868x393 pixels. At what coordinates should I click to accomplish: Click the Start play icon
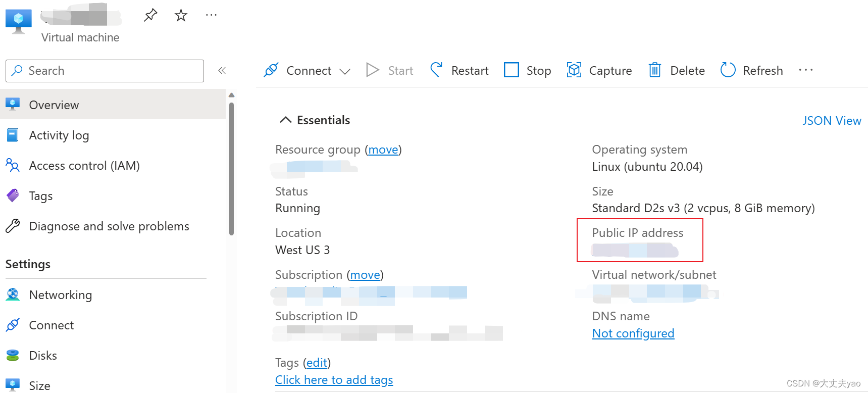click(x=373, y=70)
